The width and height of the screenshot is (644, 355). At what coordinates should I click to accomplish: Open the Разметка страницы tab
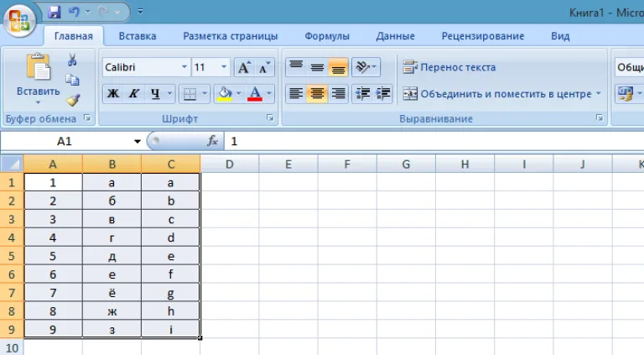[230, 36]
